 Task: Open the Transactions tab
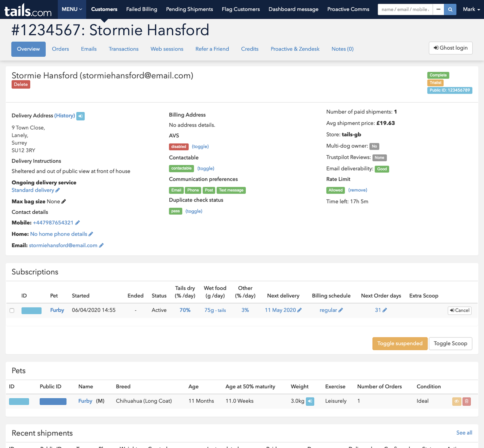coord(123,49)
